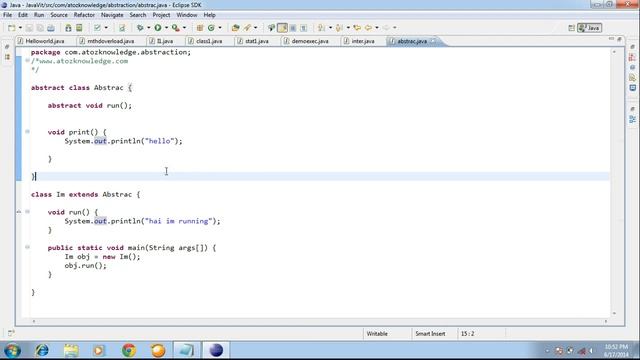Viewport: 640px width, 360px height.
Task: Click the New Java Class icon
Action: (211, 28)
